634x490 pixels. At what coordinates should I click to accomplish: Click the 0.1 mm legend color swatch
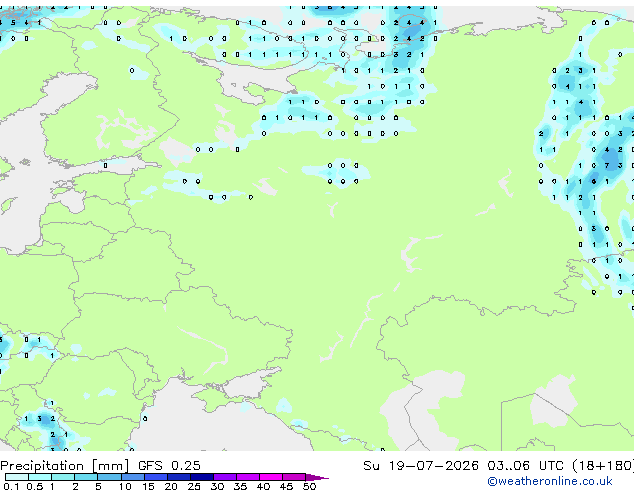(17, 477)
